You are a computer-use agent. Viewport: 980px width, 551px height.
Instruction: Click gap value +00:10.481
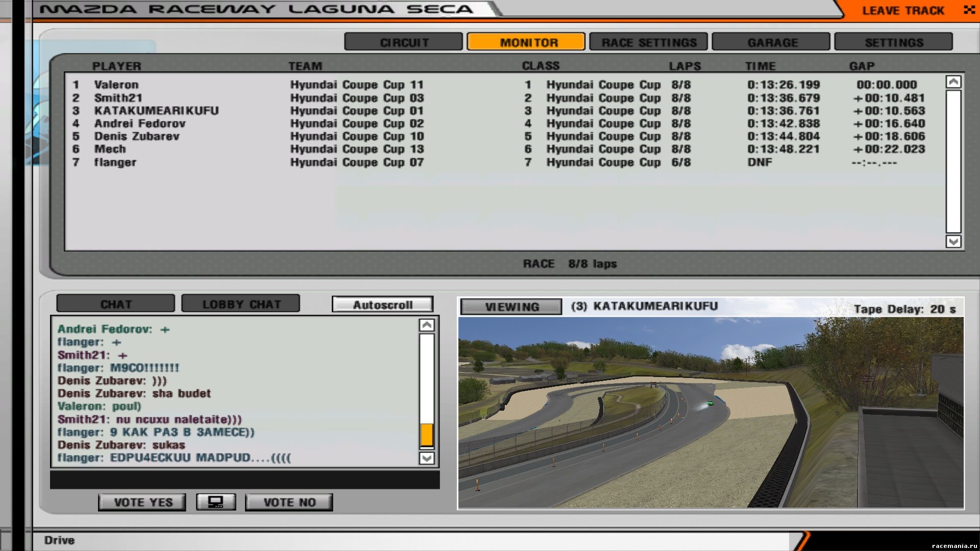pos(889,97)
